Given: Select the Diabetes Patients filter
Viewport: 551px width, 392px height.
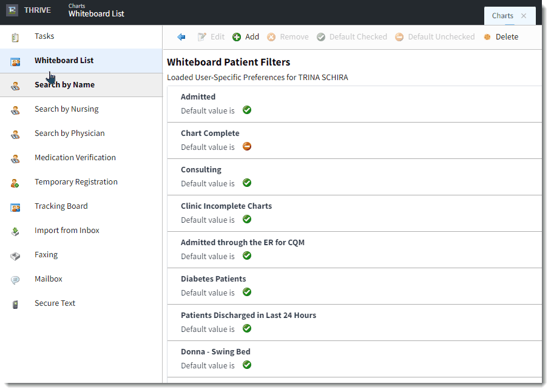Looking at the screenshot, I should (354, 286).
